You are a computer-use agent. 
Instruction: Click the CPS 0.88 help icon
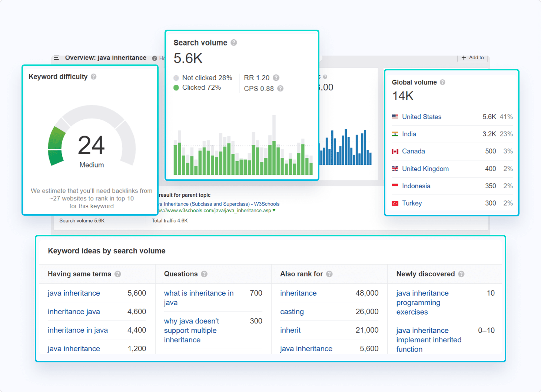[x=281, y=89]
